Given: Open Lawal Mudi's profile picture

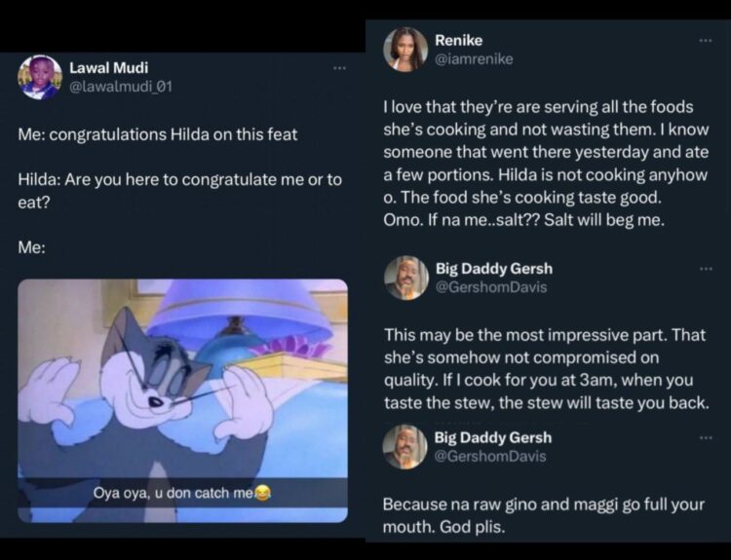Looking at the screenshot, I should (x=40, y=77).
